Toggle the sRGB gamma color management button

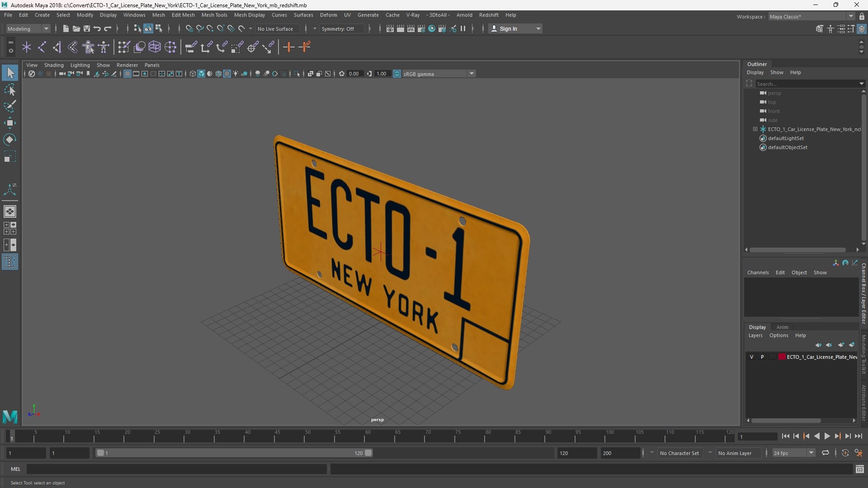pyautogui.click(x=396, y=74)
